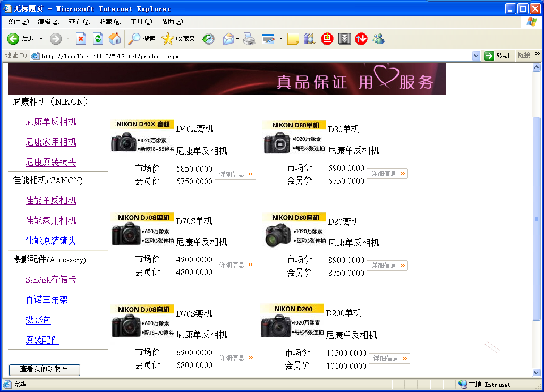Print the page with the printer icon

point(249,38)
